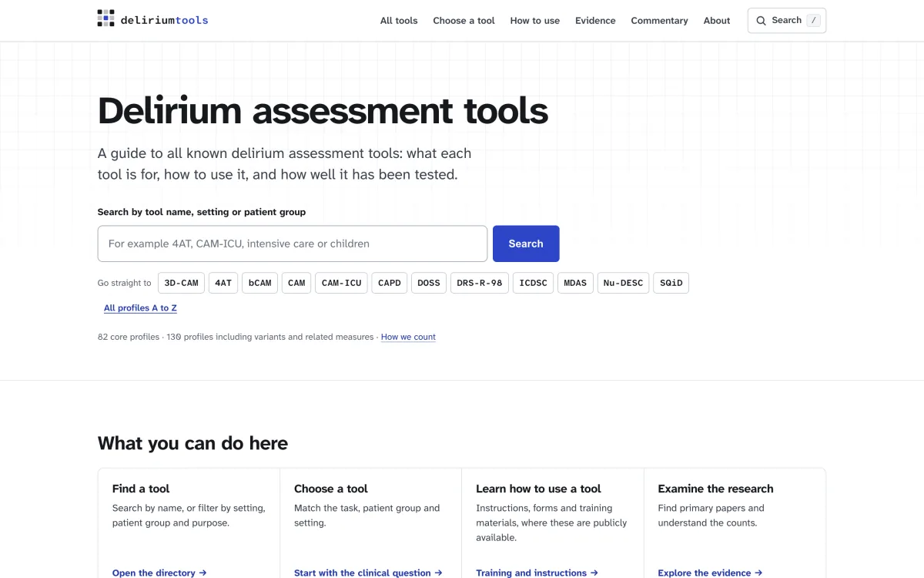Click the Go straight to label

click(x=125, y=283)
